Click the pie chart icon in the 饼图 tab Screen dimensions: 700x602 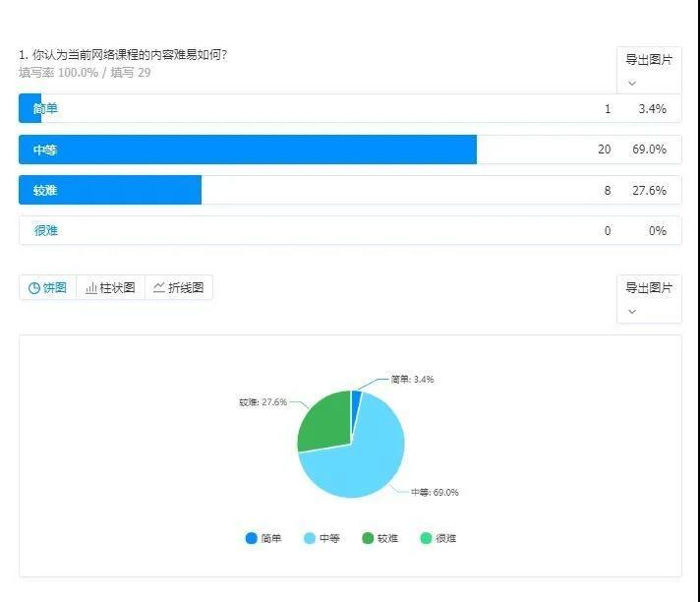pyautogui.click(x=33, y=288)
